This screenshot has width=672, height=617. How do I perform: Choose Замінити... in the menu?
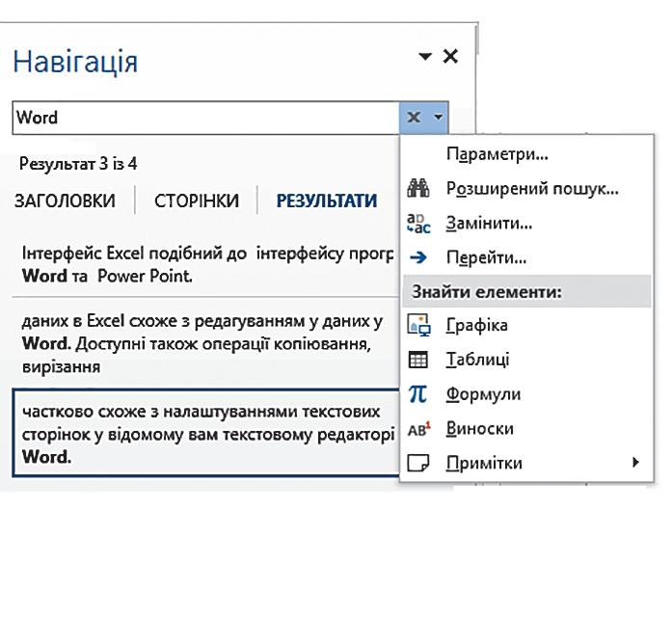pyautogui.click(x=526, y=224)
